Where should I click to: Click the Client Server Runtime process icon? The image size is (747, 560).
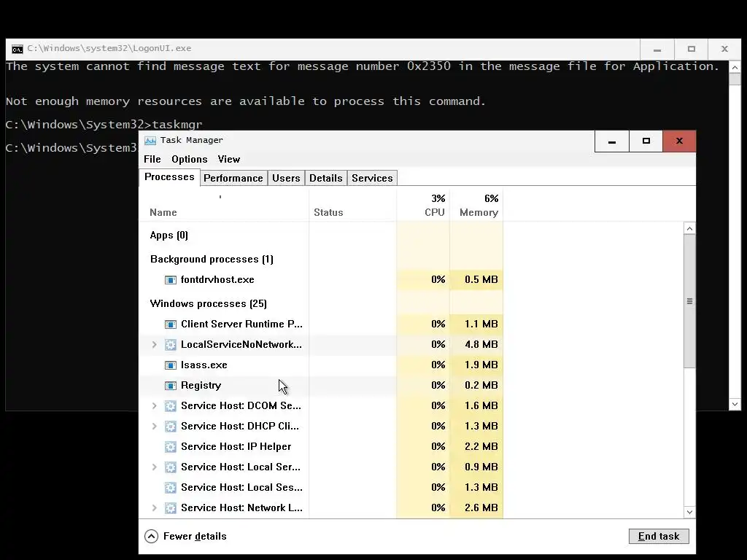click(170, 324)
